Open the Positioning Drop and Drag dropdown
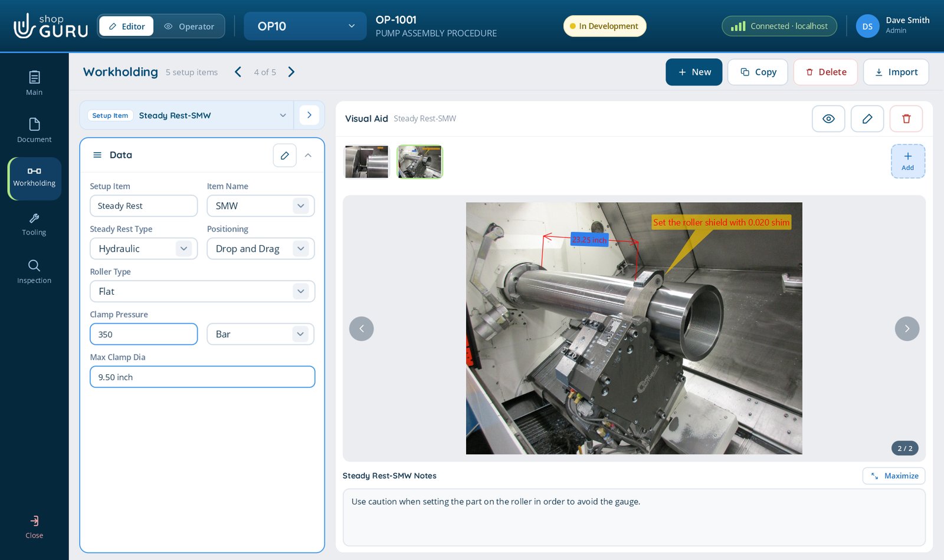 [261, 249]
